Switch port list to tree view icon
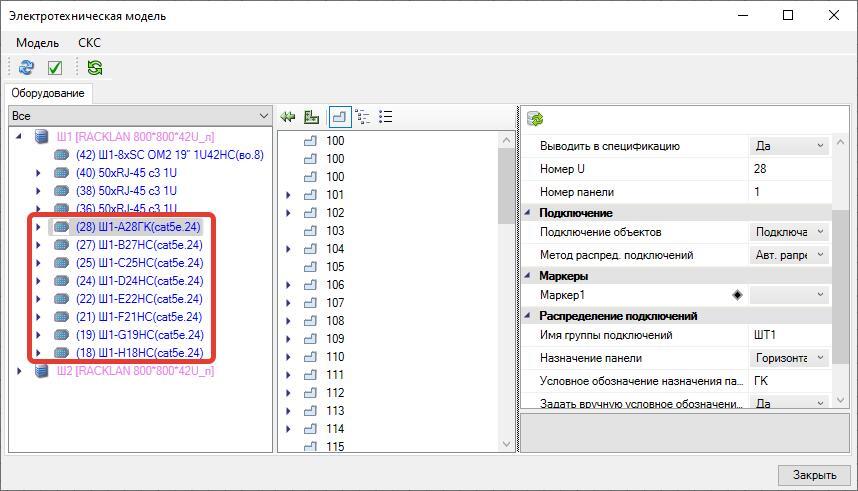 363,117
